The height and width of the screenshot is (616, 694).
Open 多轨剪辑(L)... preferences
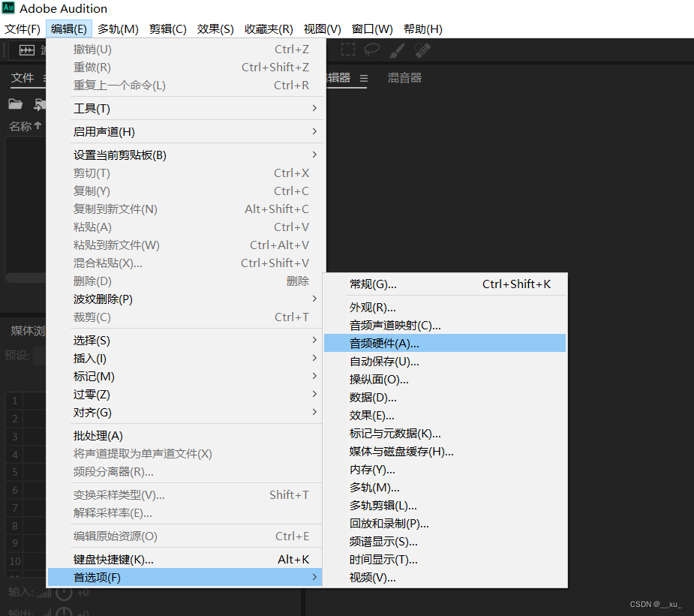(x=445, y=506)
